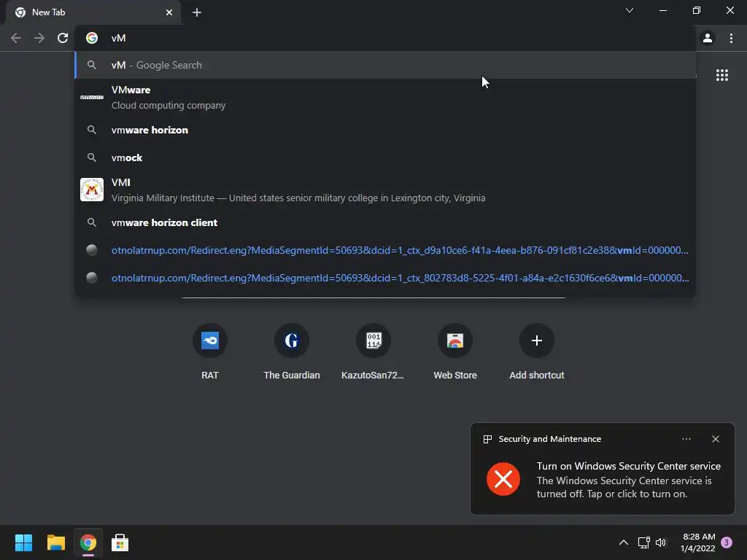Open Microsoft Store from the taskbar
The height and width of the screenshot is (560, 747).
click(x=120, y=542)
